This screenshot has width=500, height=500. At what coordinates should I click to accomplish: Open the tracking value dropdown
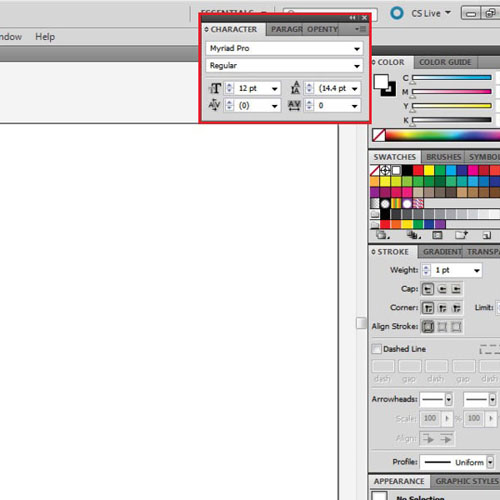point(355,106)
